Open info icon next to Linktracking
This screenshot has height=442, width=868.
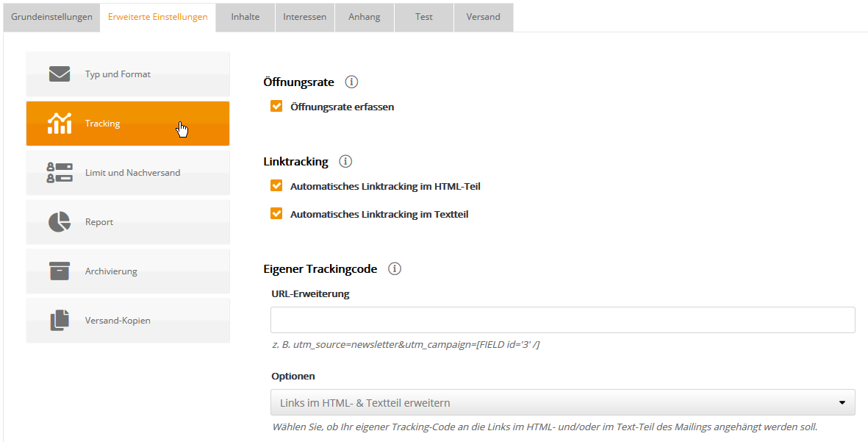(345, 161)
